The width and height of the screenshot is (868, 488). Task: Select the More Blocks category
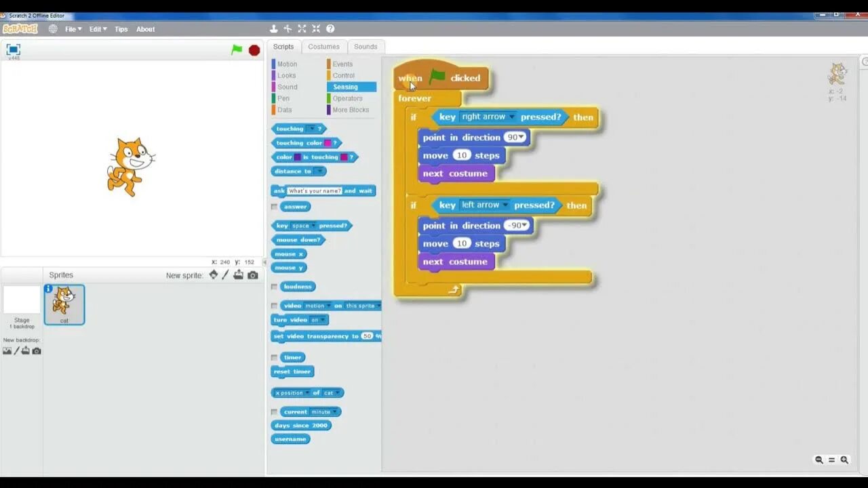tap(351, 110)
